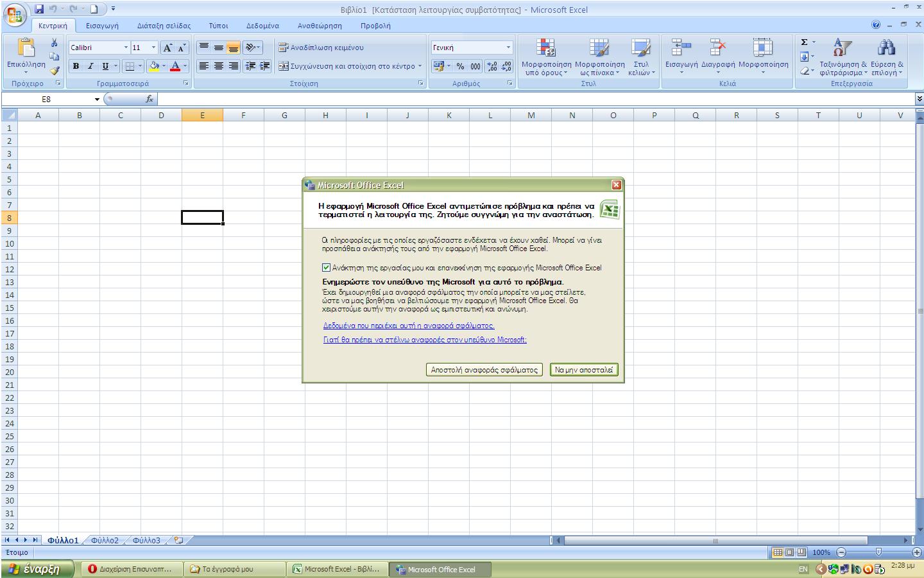
Task: Open the Calibri font name dropdown
Action: click(126, 48)
